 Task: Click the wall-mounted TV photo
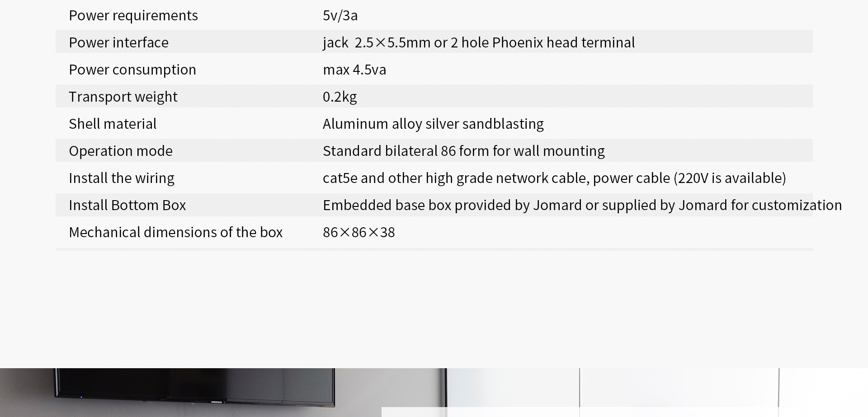tap(195, 386)
